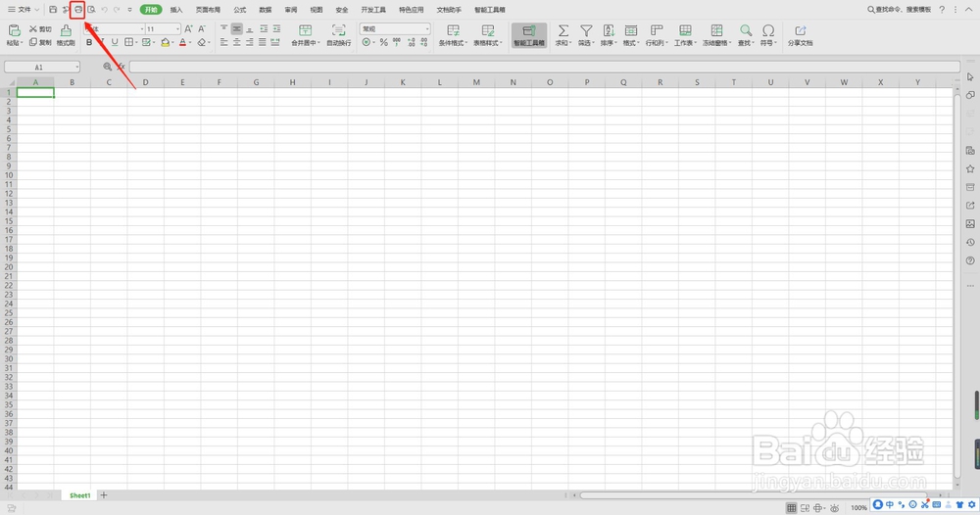The width and height of the screenshot is (980, 515).
Task: Expand the quick access toolbar customize arrow
Action: click(130, 10)
